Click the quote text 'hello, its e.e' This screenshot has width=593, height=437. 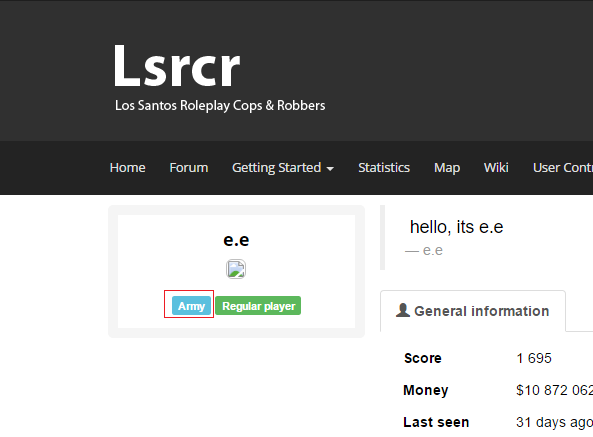[x=456, y=227]
